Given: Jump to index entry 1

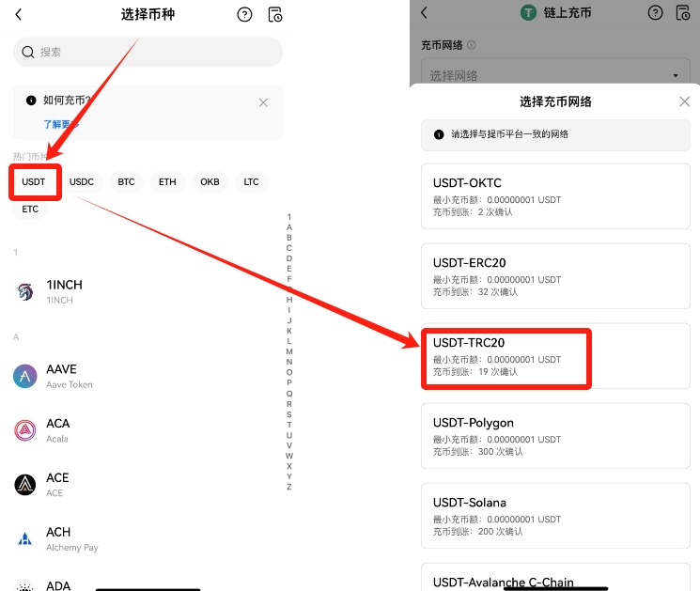Looking at the screenshot, I should (x=289, y=217).
